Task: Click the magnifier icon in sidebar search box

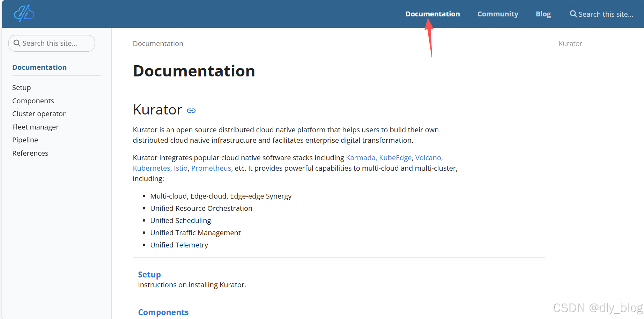Action: (17, 43)
